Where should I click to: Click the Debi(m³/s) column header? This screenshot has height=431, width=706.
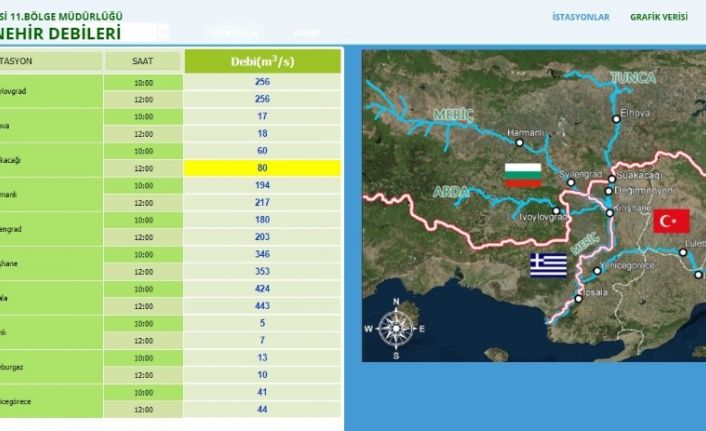262,61
